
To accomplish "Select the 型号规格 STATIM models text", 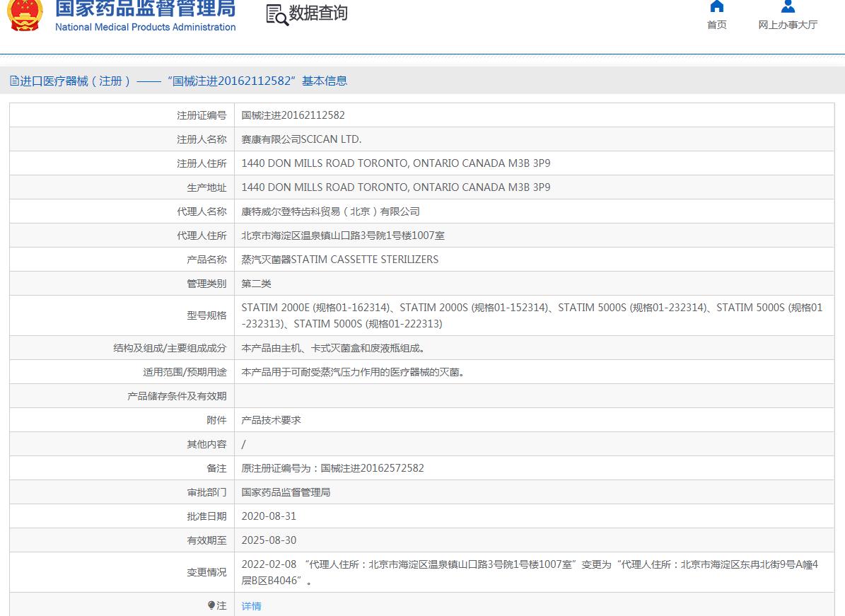I will click(x=532, y=315).
